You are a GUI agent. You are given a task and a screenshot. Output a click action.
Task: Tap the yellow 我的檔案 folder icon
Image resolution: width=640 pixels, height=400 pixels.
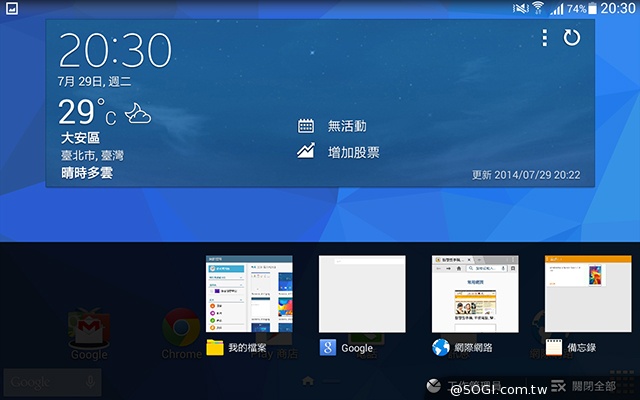pyautogui.click(x=215, y=347)
